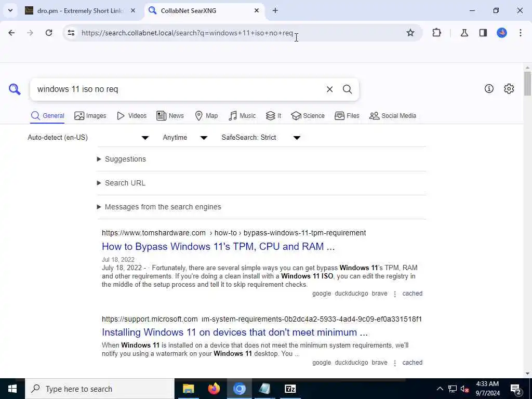Open Chrome Labs flask icon
The width and height of the screenshot is (532, 399).
click(464, 33)
